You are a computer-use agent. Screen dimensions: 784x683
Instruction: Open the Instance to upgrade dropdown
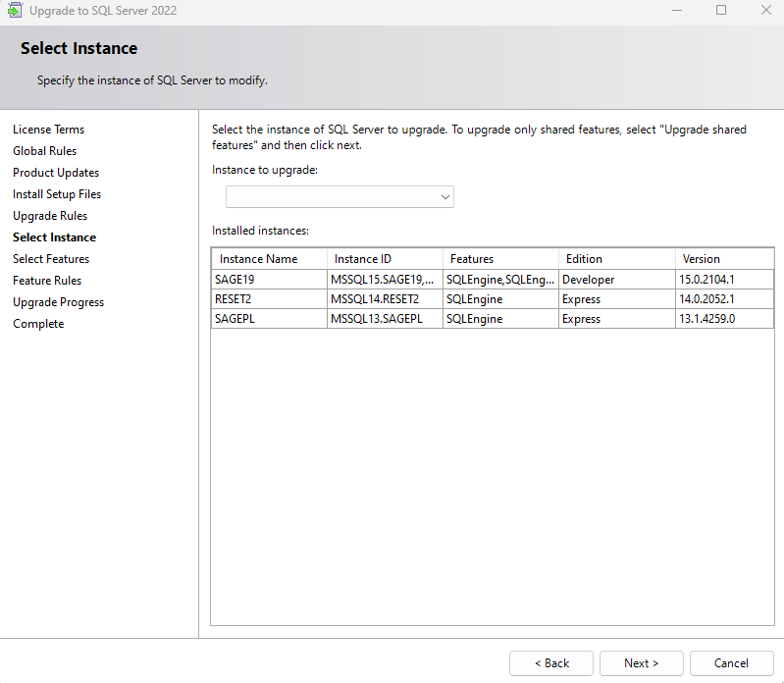pyautogui.click(x=340, y=197)
